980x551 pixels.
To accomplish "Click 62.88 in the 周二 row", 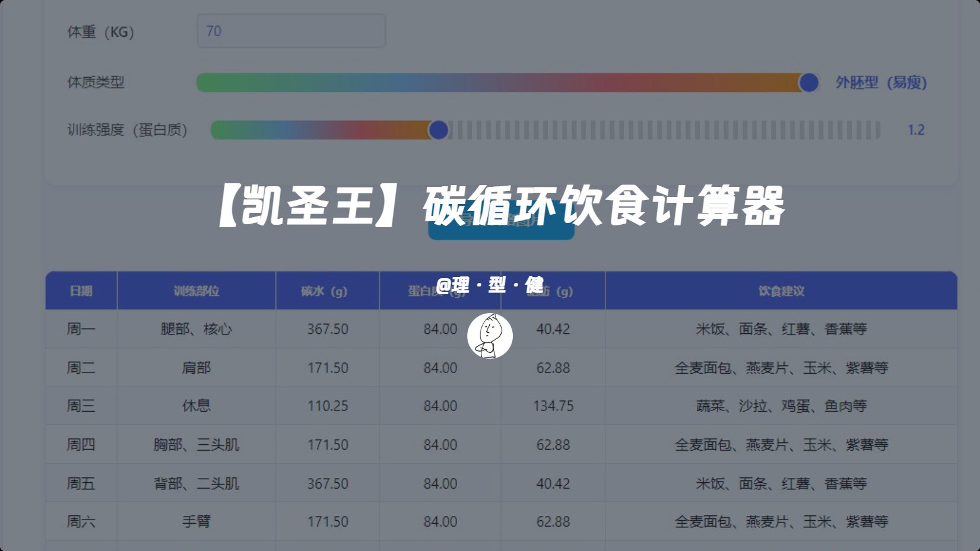I will (553, 368).
